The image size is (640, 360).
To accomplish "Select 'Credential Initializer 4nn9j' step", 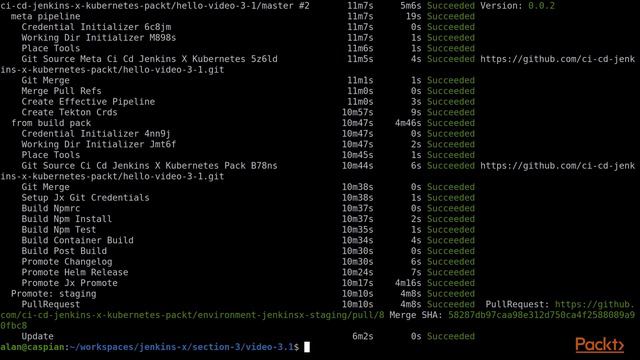I will click(x=96, y=133).
